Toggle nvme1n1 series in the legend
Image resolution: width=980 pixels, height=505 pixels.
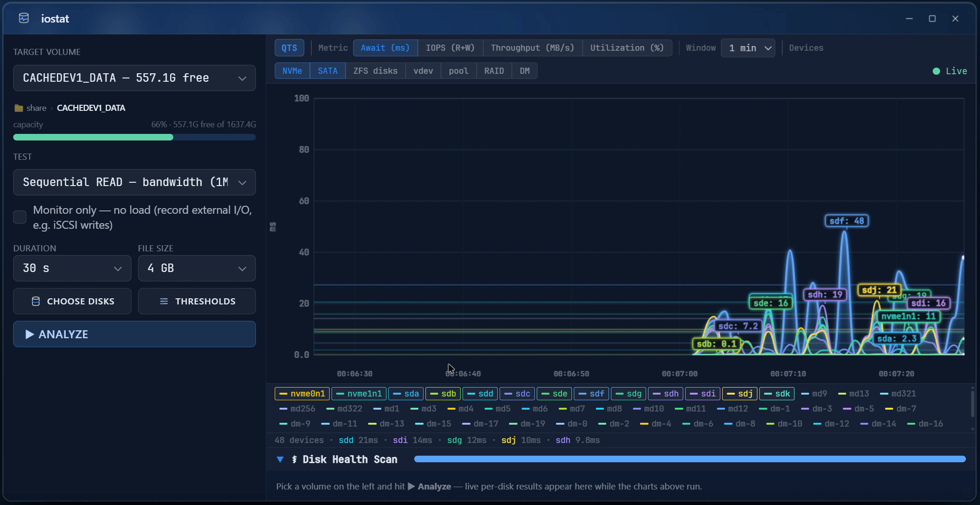click(x=359, y=394)
